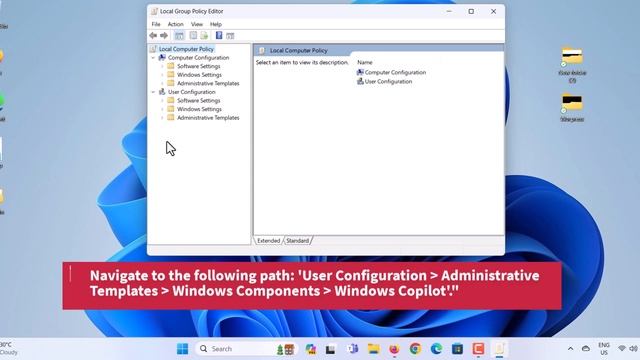Expand Software Settings under Computer Configuration
Viewport: 640px width, 360px height.
[x=162, y=66]
